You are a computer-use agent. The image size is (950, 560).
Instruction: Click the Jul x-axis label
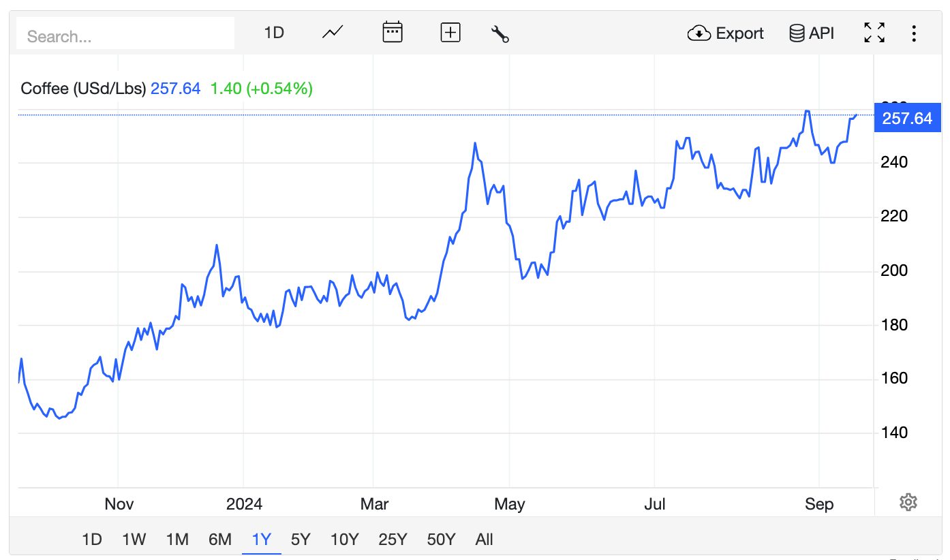(655, 504)
